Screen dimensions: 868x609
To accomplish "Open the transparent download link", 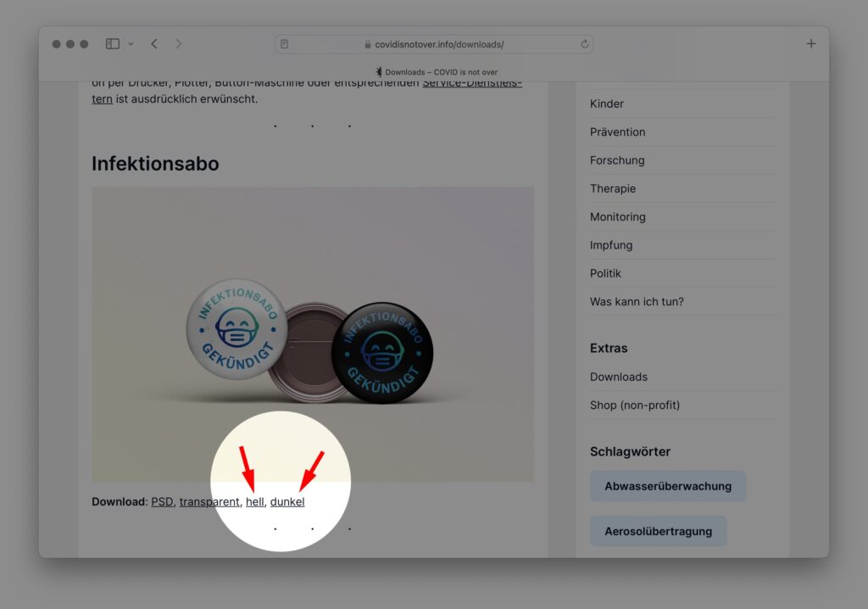I will [209, 502].
